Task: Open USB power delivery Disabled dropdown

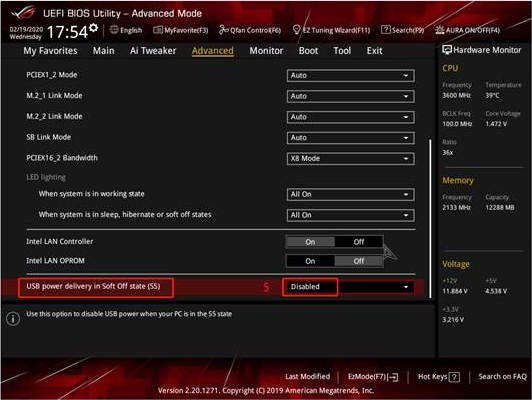Action: tap(350, 287)
